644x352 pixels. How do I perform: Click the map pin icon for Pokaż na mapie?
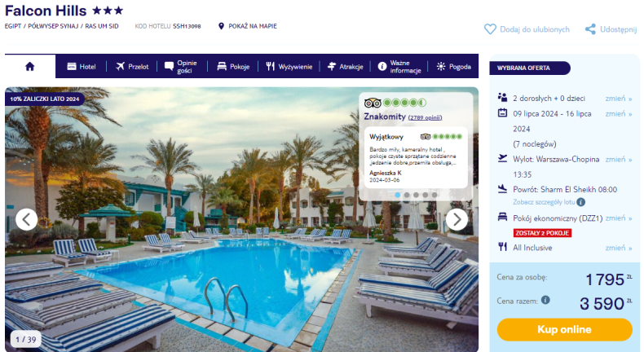click(221, 26)
